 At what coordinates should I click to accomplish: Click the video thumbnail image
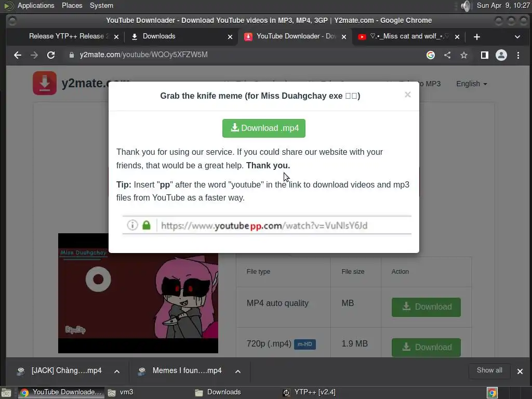coord(138,294)
